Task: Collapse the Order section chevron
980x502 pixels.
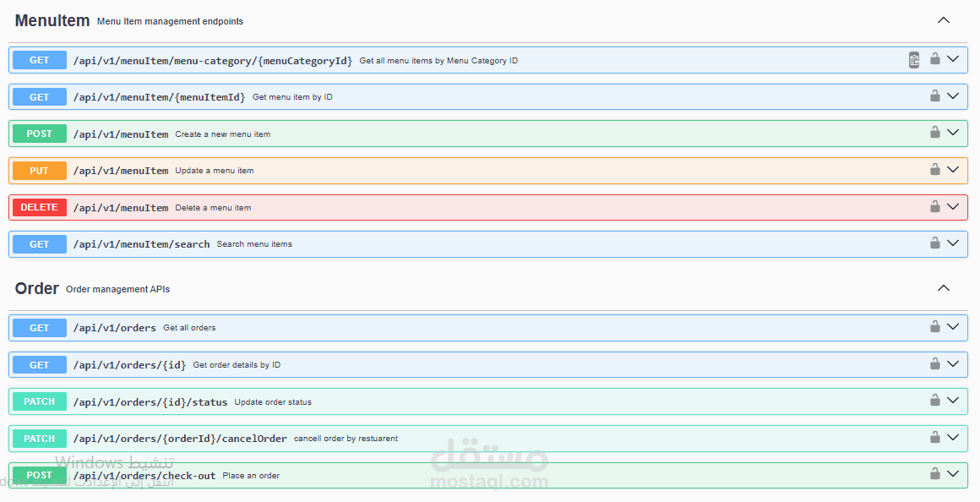Action: pyautogui.click(x=944, y=287)
